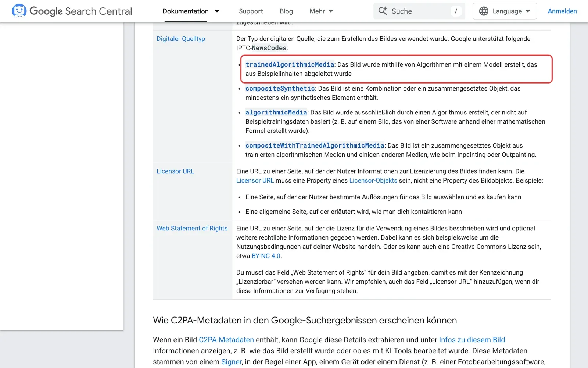Open the compositeWithTrainedAlgorithmicMedia link
The height and width of the screenshot is (368, 588).
tap(315, 145)
